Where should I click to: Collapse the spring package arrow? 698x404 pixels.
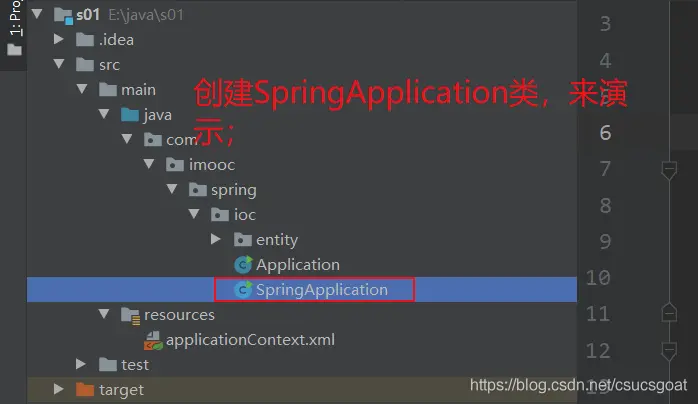pos(172,189)
